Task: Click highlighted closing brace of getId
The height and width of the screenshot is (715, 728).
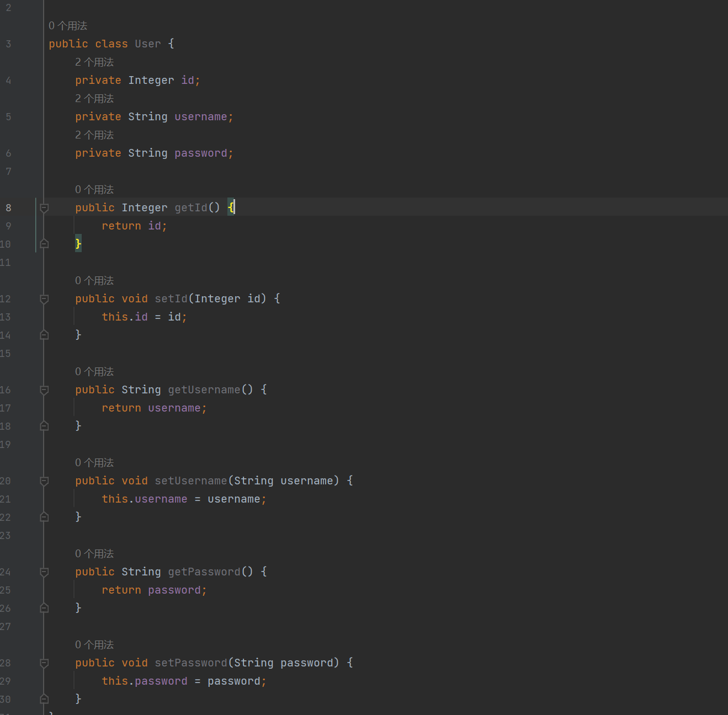Action: [x=78, y=244]
